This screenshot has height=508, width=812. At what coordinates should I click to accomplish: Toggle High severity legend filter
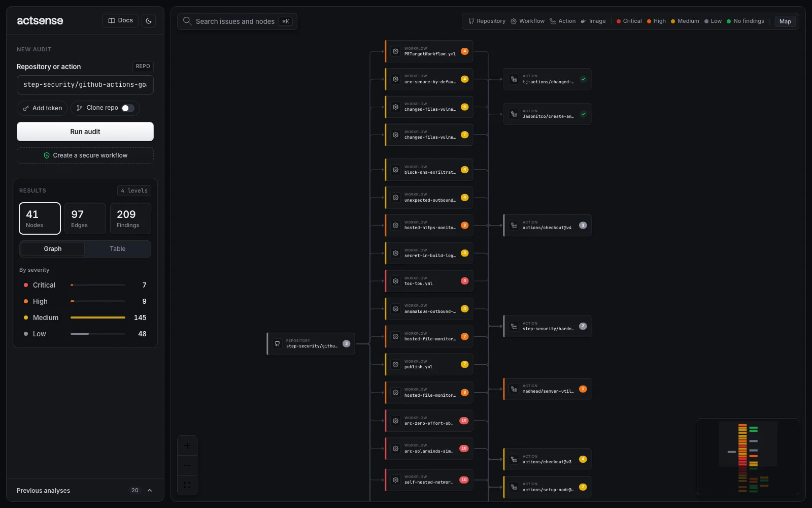(656, 21)
